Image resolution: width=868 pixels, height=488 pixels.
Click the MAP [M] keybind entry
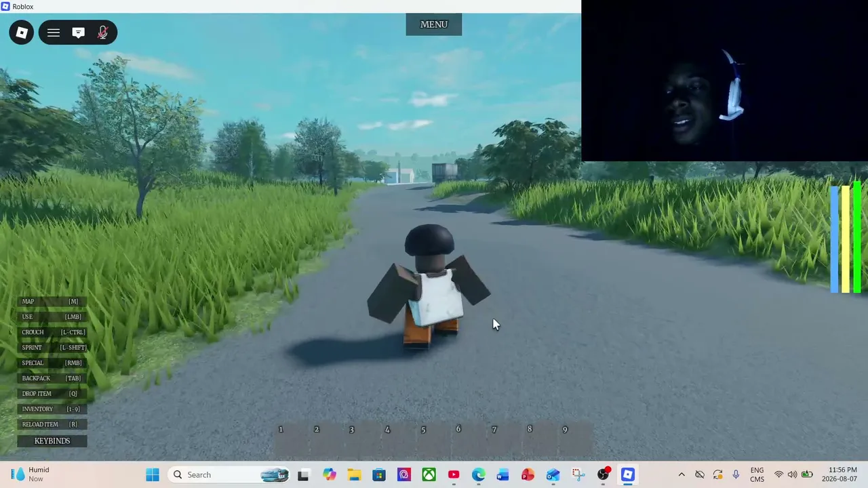point(52,302)
